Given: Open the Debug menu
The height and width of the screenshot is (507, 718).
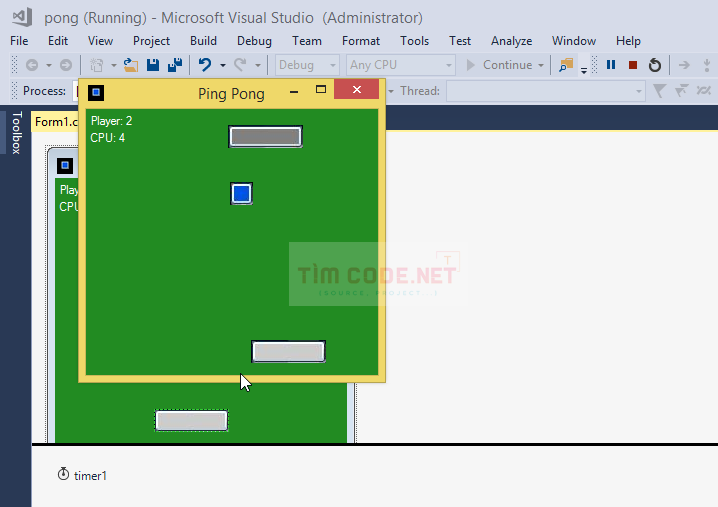Looking at the screenshot, I should [255, 41].
